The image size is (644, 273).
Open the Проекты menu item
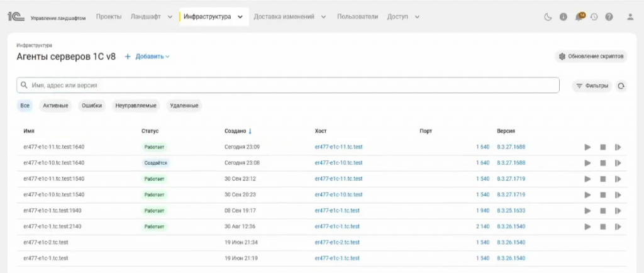click(109, 17)
